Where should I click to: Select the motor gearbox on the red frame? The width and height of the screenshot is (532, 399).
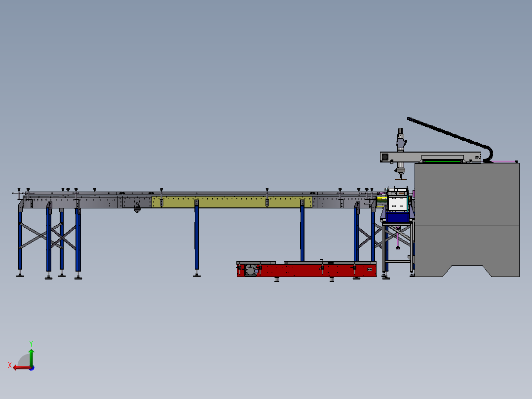point(251,270)
